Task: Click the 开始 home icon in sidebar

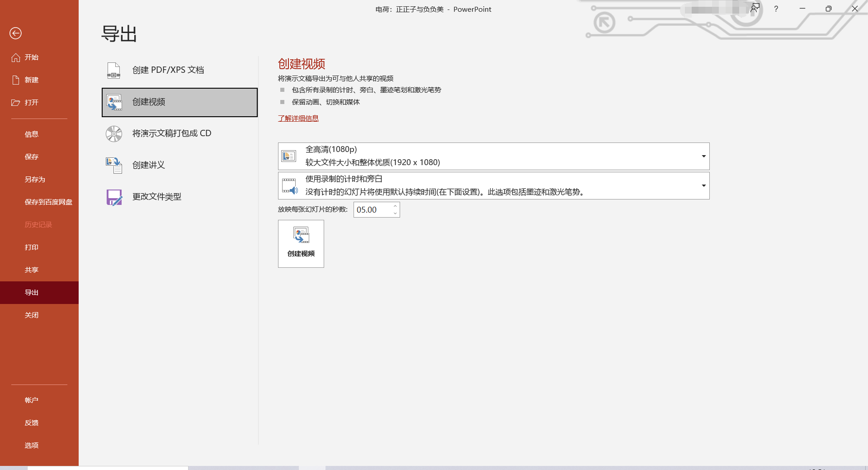Action: (x=15, y=57)
